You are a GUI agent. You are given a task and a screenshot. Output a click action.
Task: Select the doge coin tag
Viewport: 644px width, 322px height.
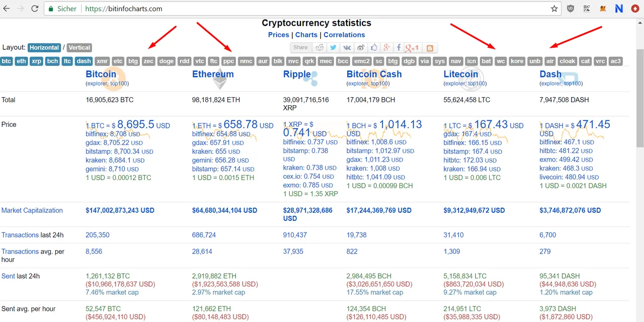coord(166,61)
